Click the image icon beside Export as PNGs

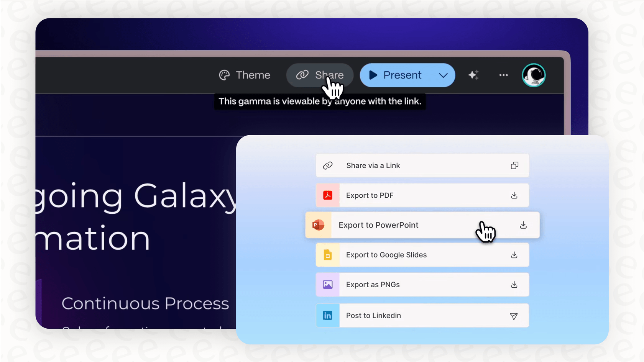point(328,285)
